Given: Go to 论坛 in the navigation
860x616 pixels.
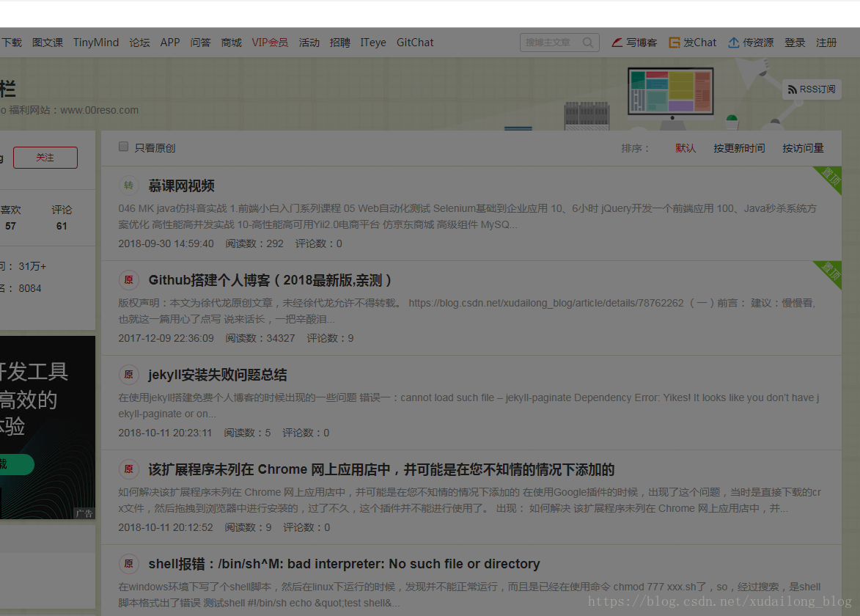Looking at the screenshot, I should point(139,43).
